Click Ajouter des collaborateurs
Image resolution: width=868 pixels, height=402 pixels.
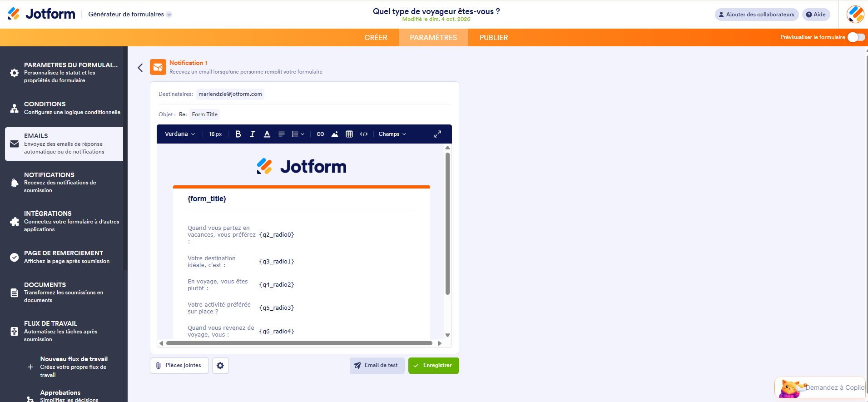pyautogui.click(x=757, y=15)
